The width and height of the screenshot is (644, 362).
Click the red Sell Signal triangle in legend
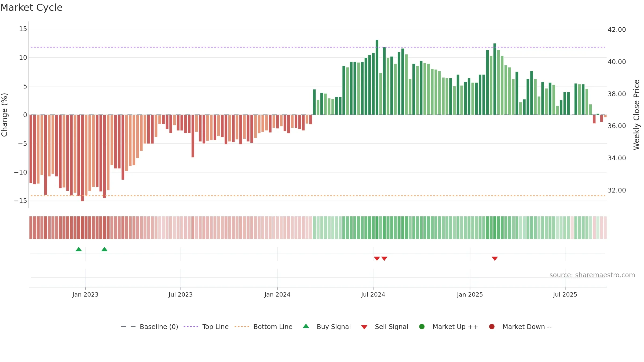click(364, 327)
